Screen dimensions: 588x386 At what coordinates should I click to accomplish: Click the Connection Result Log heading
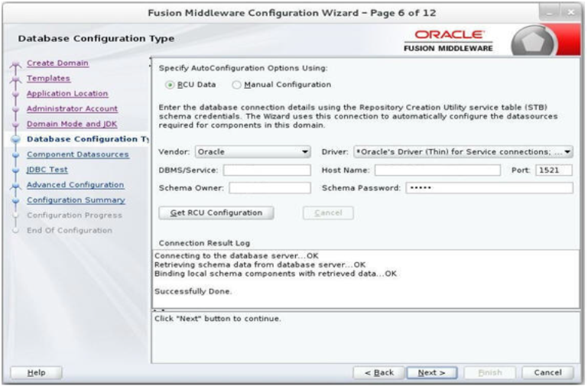click(204, 243)
